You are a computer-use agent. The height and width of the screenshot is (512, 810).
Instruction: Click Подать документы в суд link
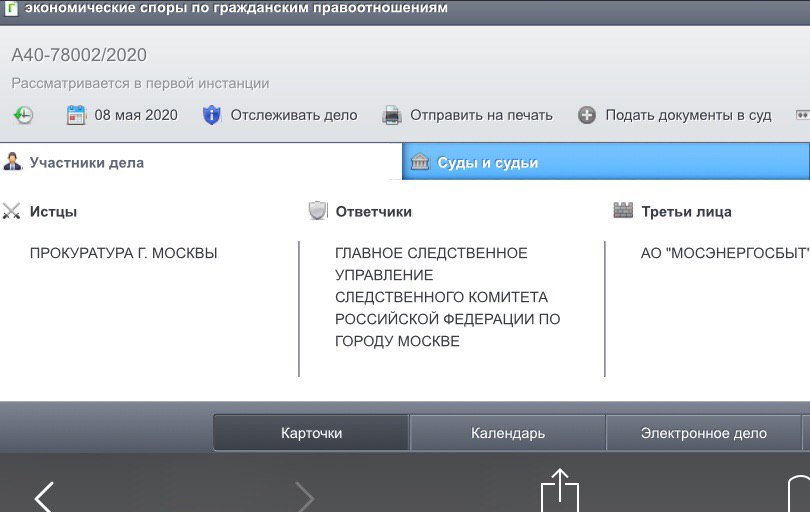tap(688, 115)
